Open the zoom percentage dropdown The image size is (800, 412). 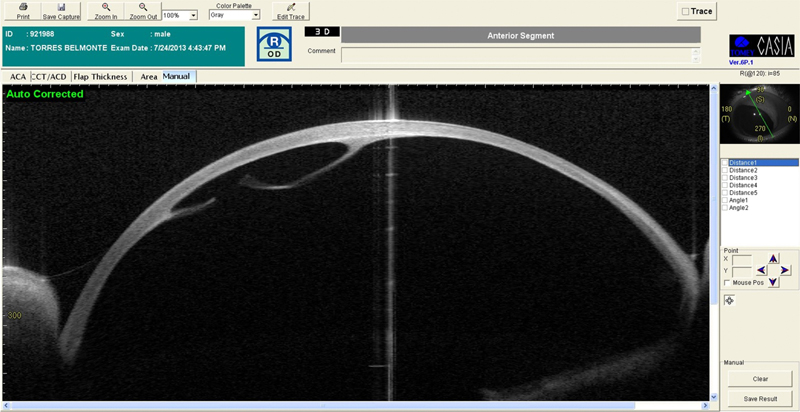[x=192, y=16]
